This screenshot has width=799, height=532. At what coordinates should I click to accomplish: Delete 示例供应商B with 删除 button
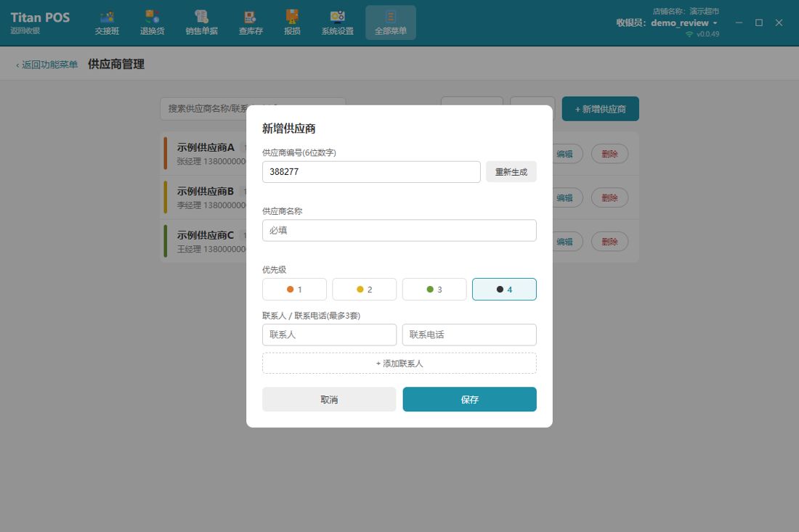tap(609, 197)
